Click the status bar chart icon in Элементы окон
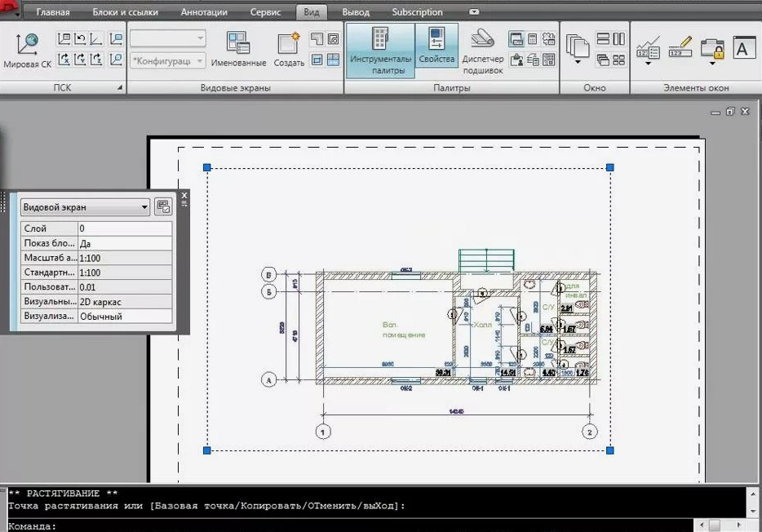 (649, 47)
